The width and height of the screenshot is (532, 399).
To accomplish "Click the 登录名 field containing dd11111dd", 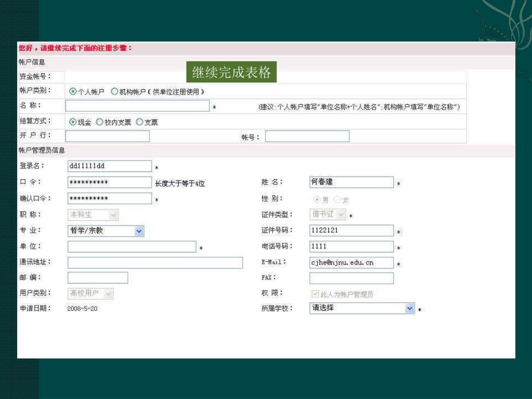I will click(110, 166).
